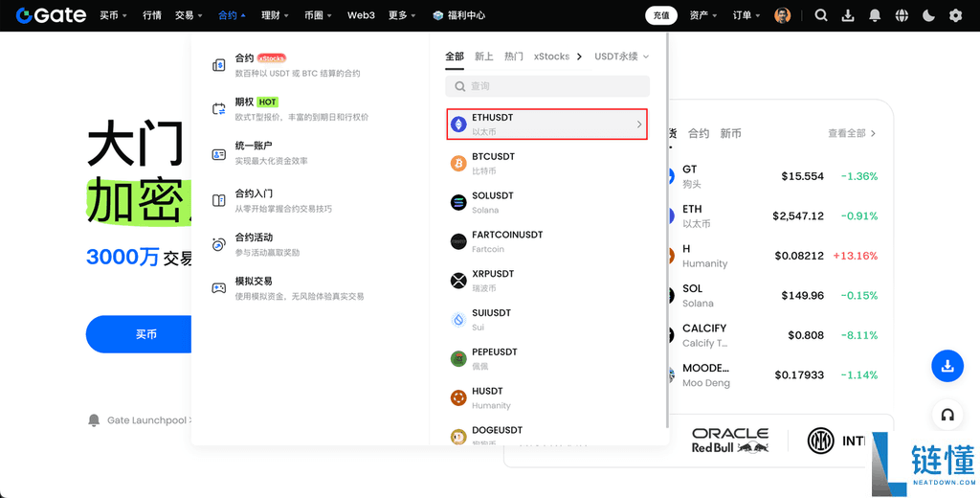Viewport: 980px width, 498px height.
Task: Click the tab list right arrow chevron
Action: pos(579,57)
